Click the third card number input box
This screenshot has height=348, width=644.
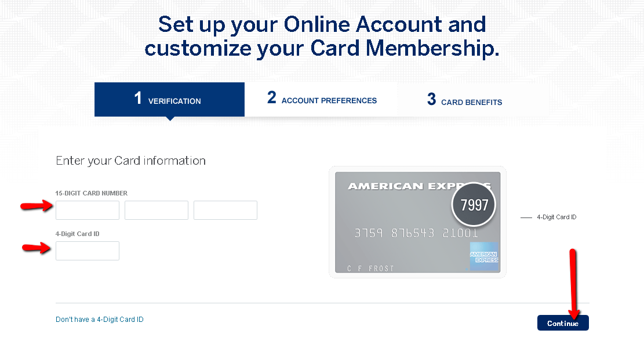coord(225,210)
